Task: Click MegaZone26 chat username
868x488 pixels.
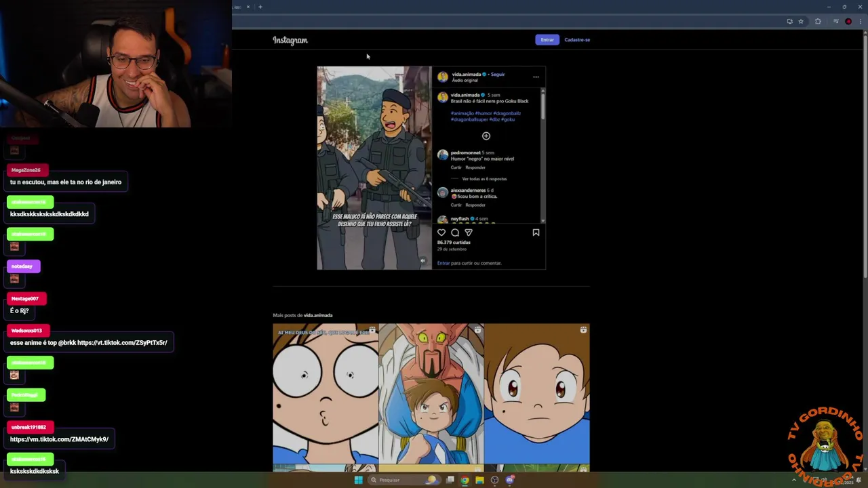Action: point(26,170)
